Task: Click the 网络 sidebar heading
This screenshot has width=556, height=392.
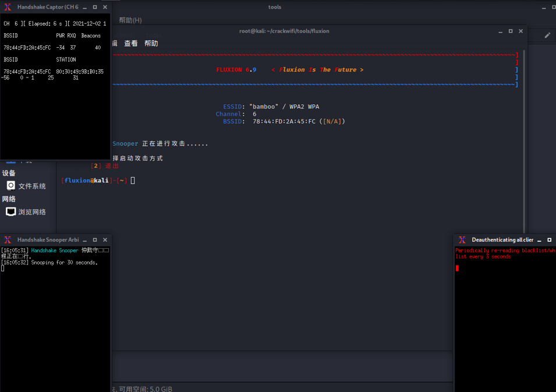Action: point(9,199)
